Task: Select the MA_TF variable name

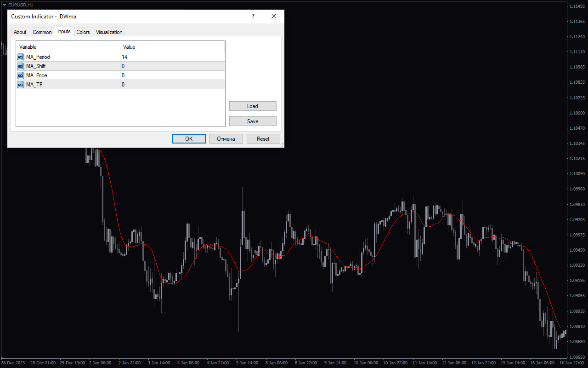Action: coord(34,85)
